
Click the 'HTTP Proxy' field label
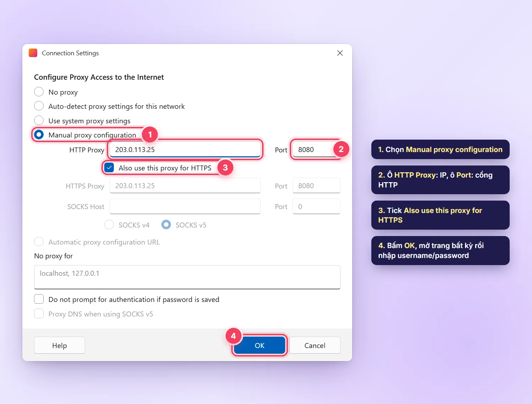pyautogui.click(x=87, y=150)
